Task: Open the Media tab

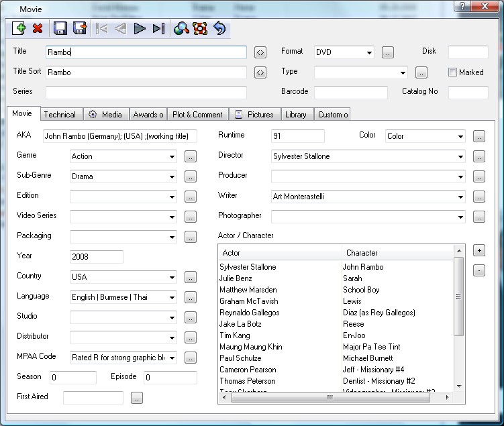Action: click(x=106, y=115)
